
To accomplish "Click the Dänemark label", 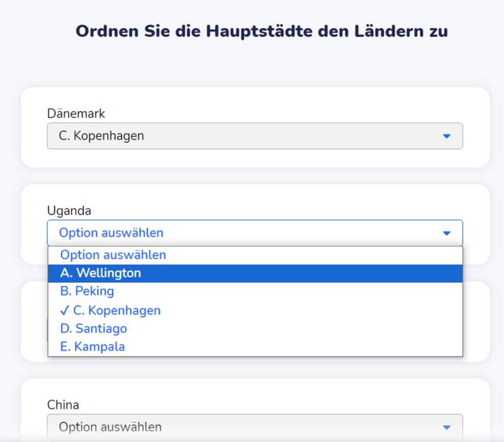I will (x=76, y=113).
